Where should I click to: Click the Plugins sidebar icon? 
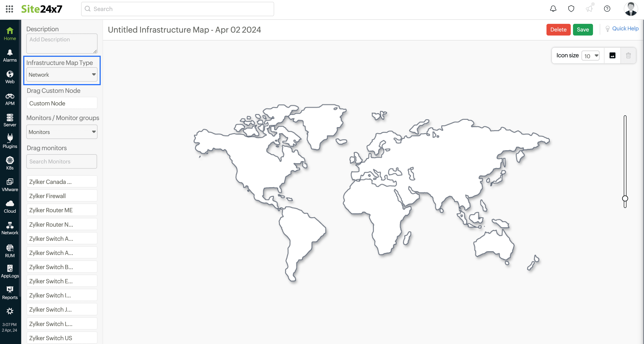(x=9, y=141)
